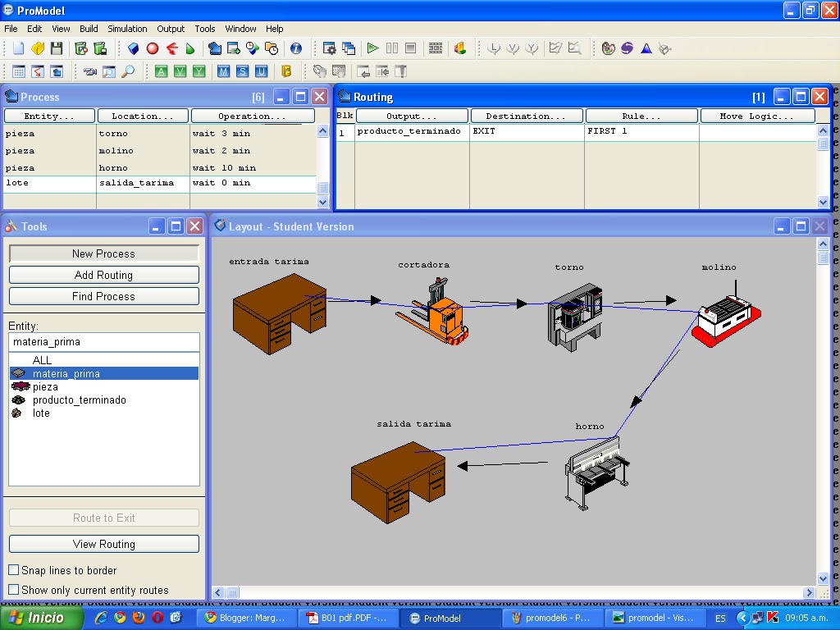The height and width of the screenshot is (630, 840).
Task: Enable Snap lines to border
Action: point(14,570)
